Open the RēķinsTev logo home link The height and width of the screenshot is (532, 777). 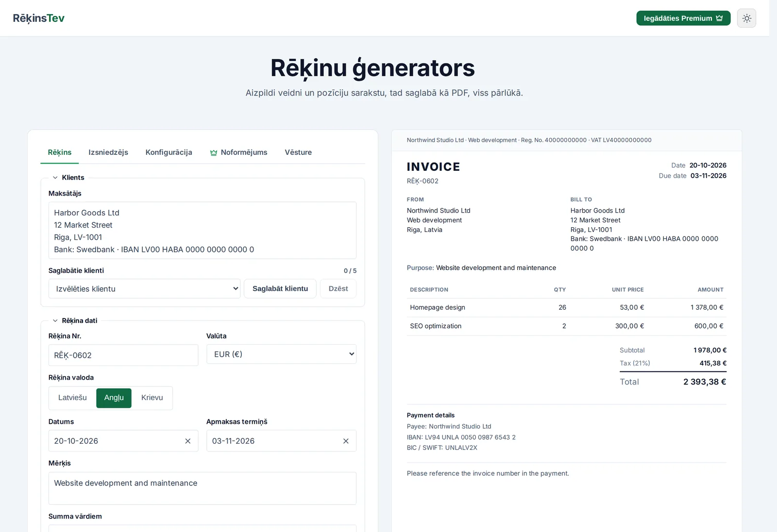(x=39, y=18)
